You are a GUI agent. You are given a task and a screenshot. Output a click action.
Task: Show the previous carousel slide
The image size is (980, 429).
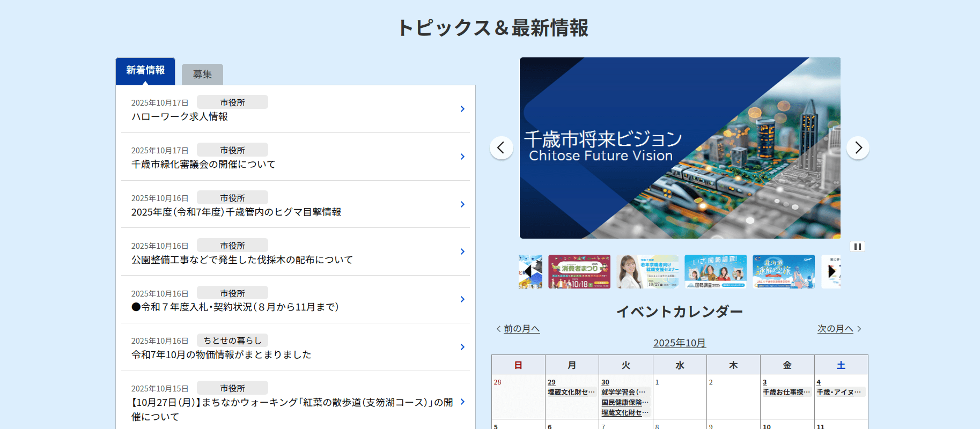(501, 147)
